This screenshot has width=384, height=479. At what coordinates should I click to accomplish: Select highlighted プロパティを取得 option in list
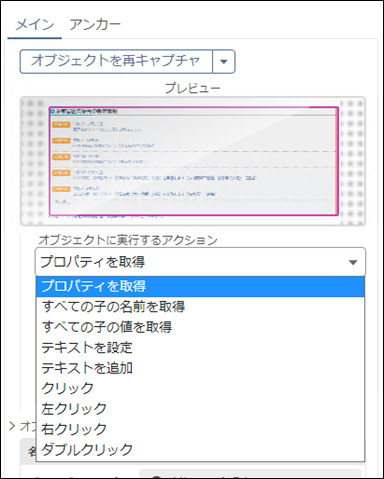(x=200, y=286)
